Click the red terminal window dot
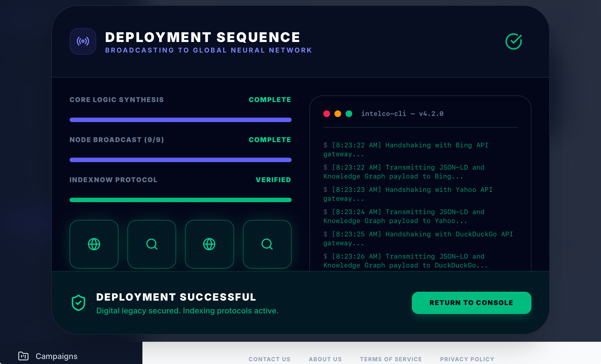This screenshot has height=364, width=601. pos(327,114)
